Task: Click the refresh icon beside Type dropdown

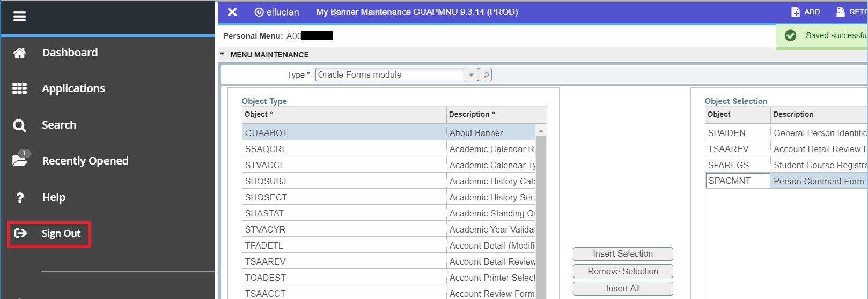Action: click(x=486, y=75)
